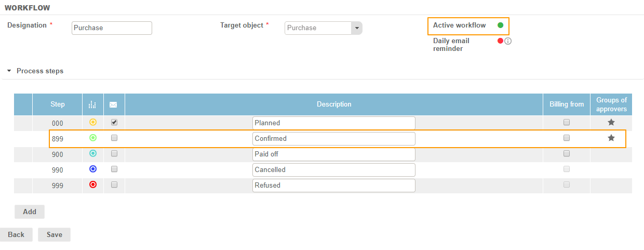Viewport: 644px width, 250px height.
Task: Click the Add button
Action: tap(30, 212)
